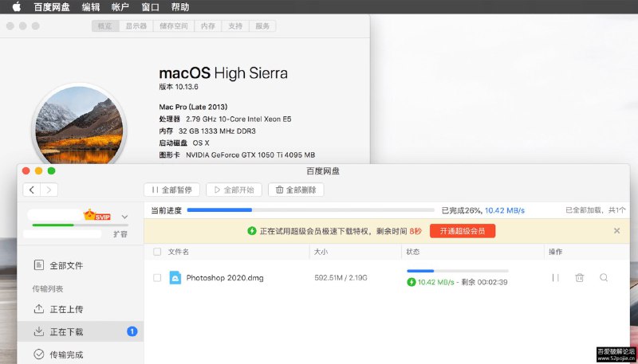The image size is (638, 364).
Task: Open the 帐户 menu
Action: (120, 7)
